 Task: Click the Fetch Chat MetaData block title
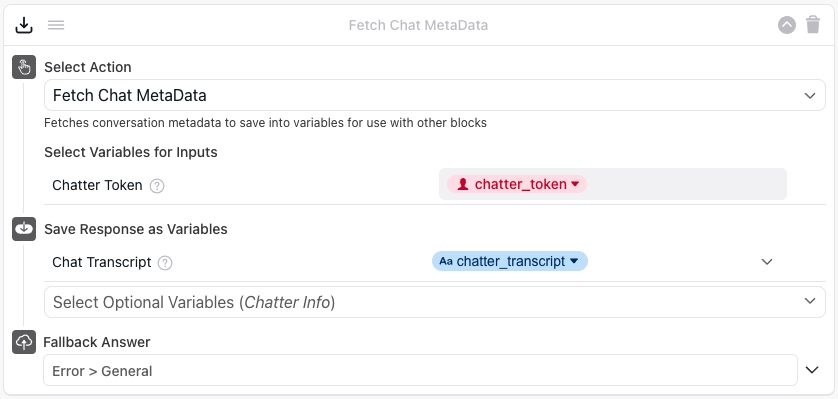[x=418, y=25]
